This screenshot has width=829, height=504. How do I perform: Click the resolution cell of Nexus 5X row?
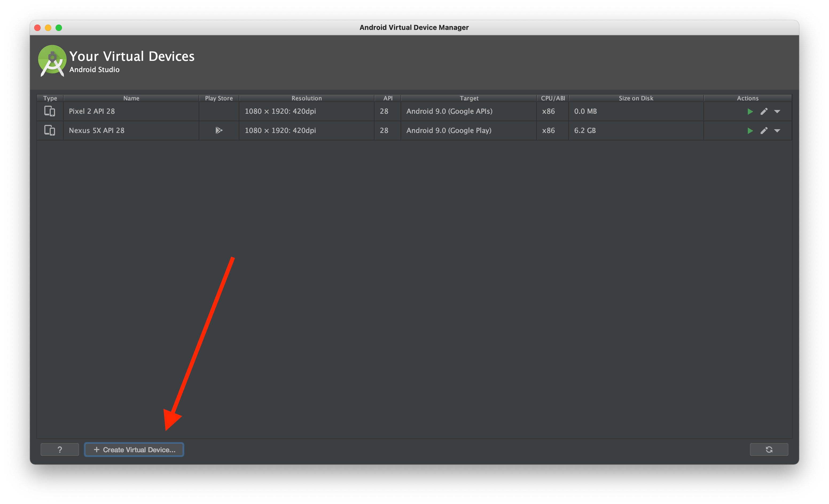pyautogui.click(x=307, y=131)
